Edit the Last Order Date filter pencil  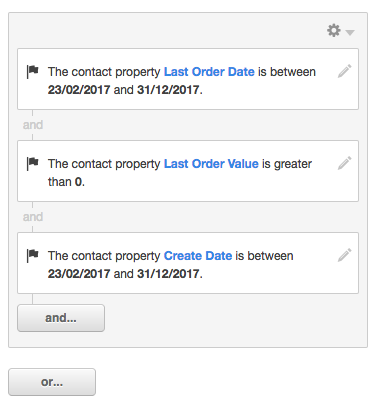point(344,71)
